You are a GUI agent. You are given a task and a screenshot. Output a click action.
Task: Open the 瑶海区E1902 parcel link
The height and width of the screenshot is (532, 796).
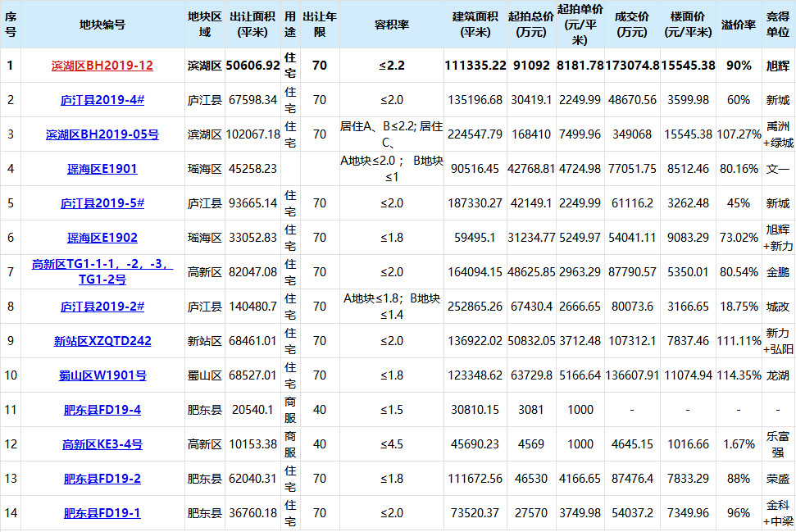102,238
